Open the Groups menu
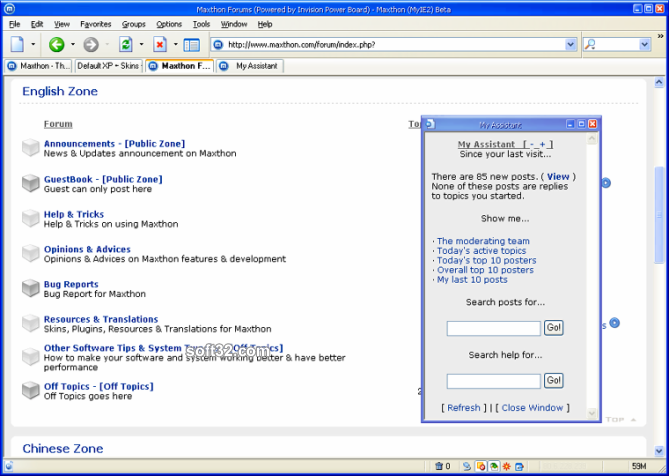Viewport: 669px width, 476px height. [134, 24]
